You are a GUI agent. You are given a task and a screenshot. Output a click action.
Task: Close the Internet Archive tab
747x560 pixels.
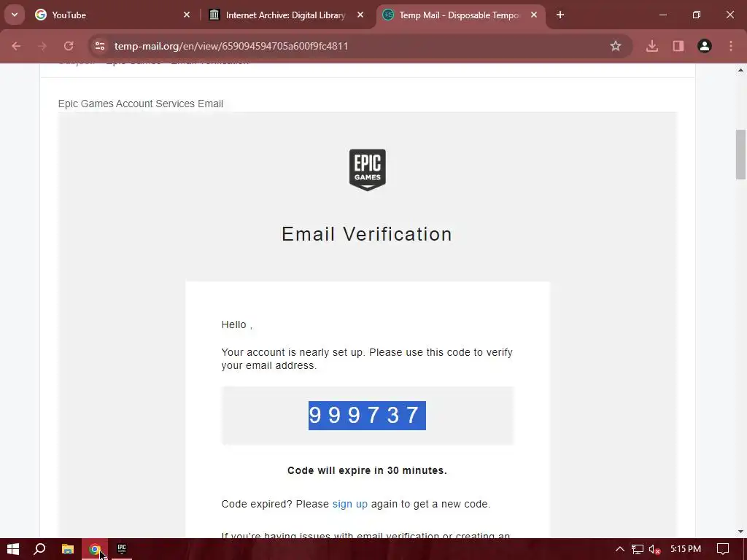coord(360,15)
